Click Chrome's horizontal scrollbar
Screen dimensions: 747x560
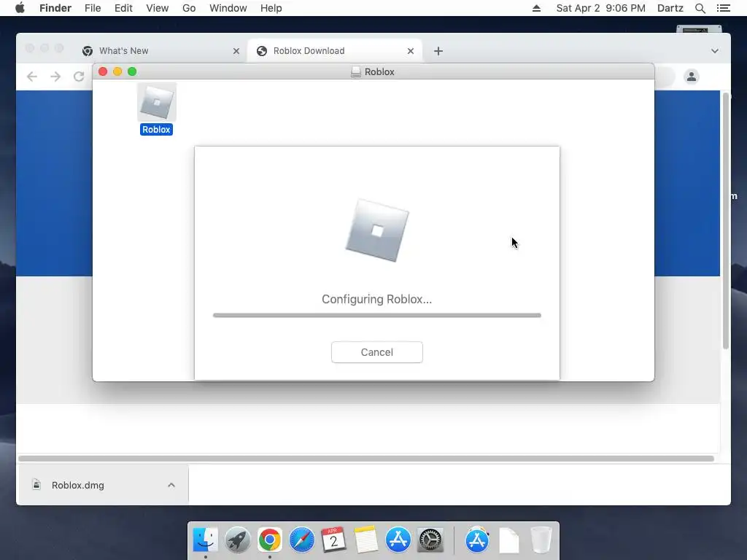(366, 459)
